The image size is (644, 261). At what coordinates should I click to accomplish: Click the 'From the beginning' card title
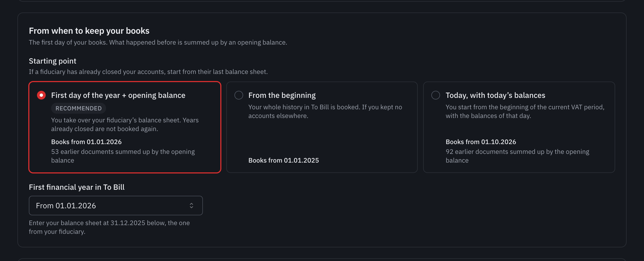point(282,95)
